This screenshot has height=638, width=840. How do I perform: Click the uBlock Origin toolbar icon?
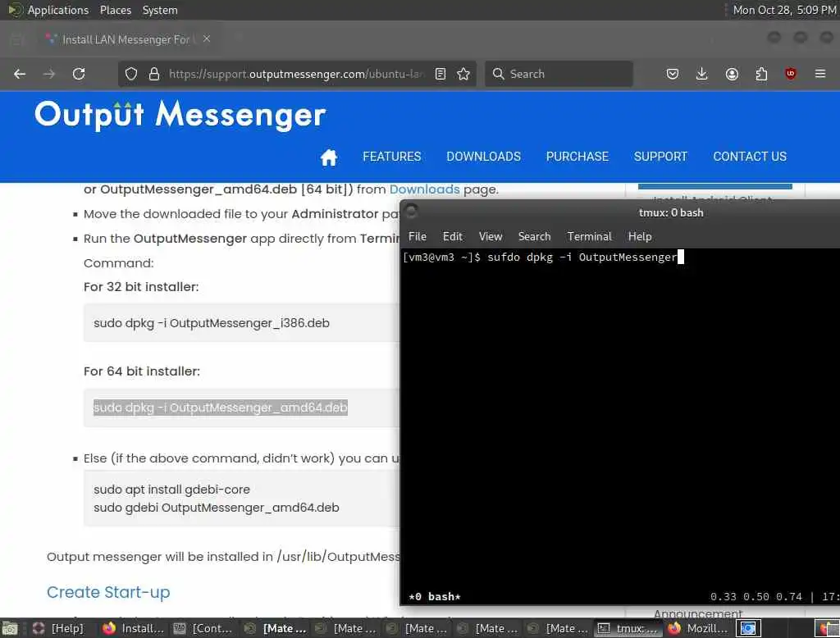[791, 74]
